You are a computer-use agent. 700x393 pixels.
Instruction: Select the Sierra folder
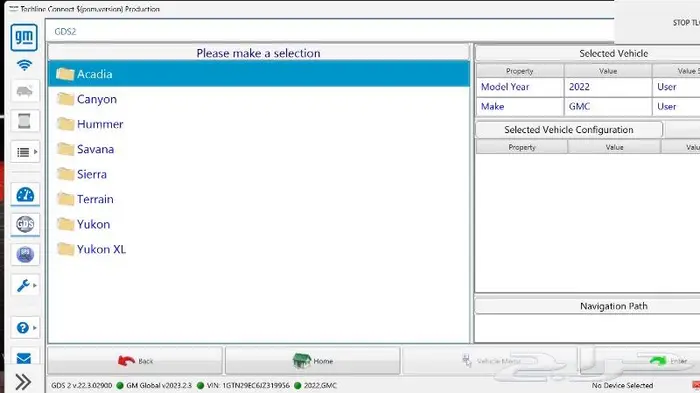point(259,174)
